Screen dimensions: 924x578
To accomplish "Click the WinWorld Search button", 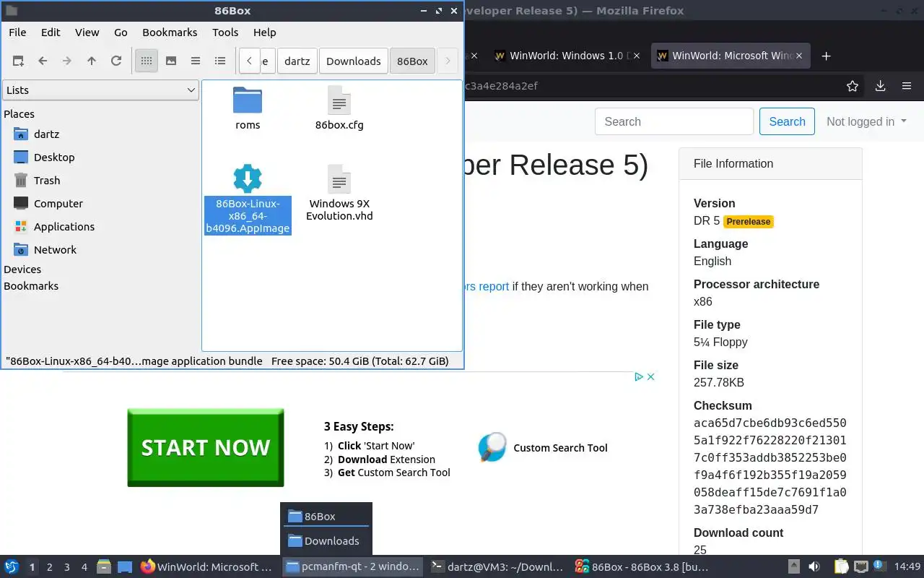I will 787,122.
